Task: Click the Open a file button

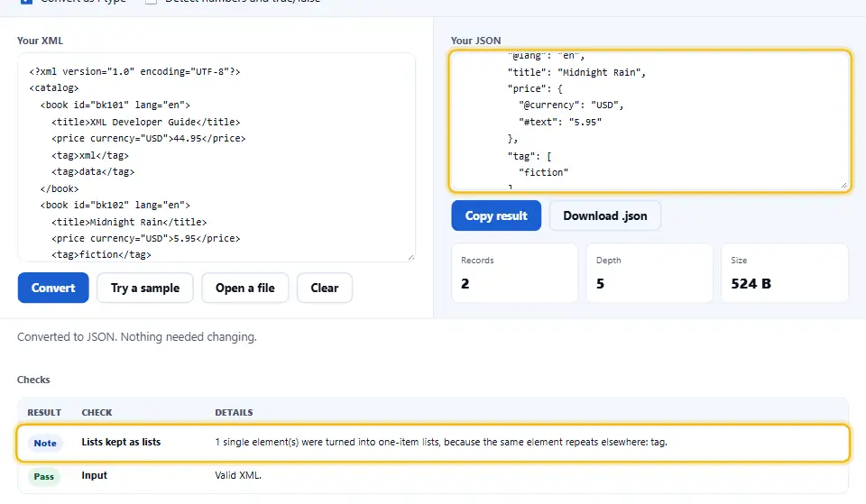Action: pos(245,288)
